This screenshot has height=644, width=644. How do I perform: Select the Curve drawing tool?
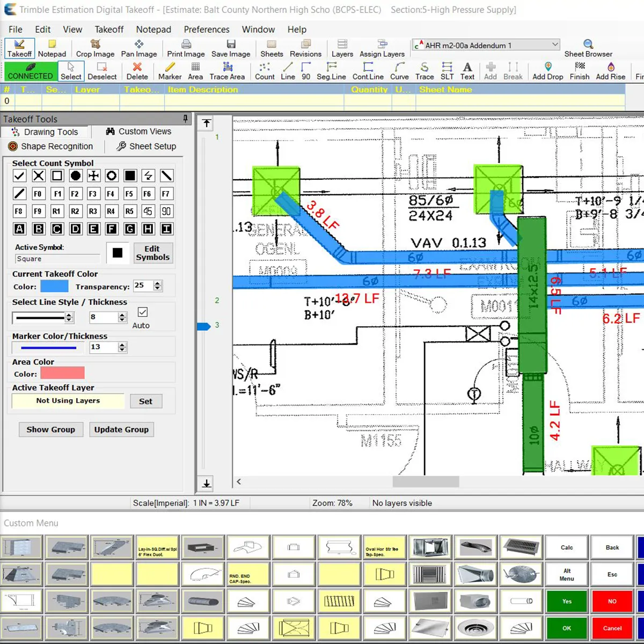399,70
